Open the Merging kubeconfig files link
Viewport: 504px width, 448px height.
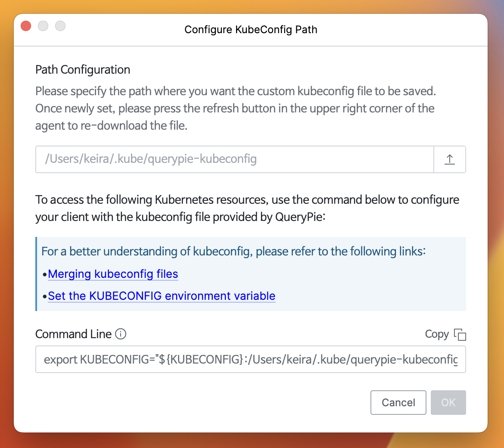tap(113, 274)
